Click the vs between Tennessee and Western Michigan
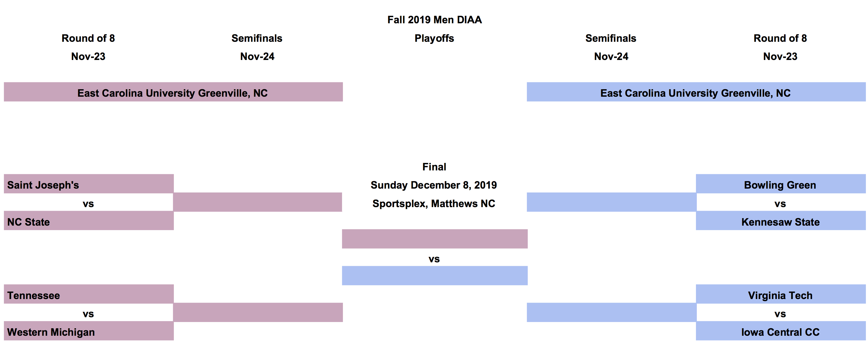 (88, 314)
